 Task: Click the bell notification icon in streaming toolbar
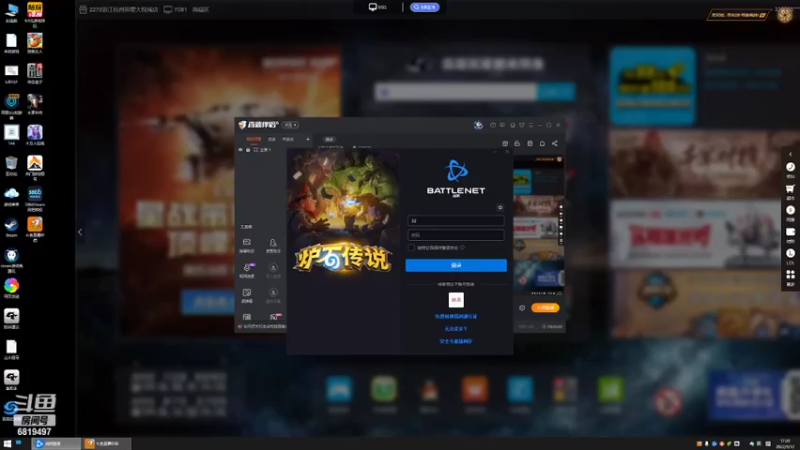pyautogui.click(x=542, y=144)
